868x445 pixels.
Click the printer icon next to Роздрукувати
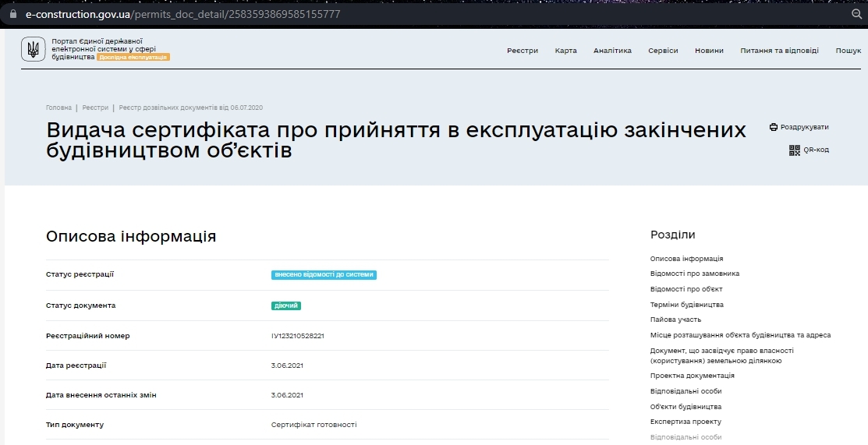coord(774,127)
